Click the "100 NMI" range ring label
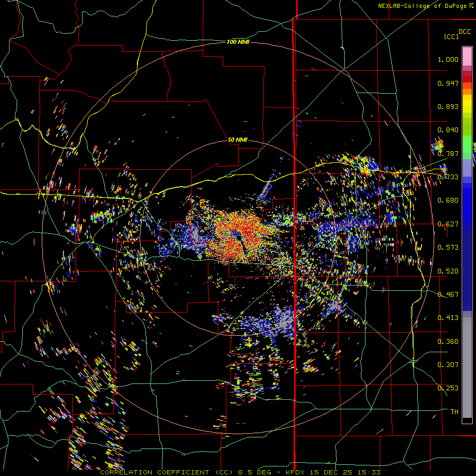476x476 pixels. 238,42
